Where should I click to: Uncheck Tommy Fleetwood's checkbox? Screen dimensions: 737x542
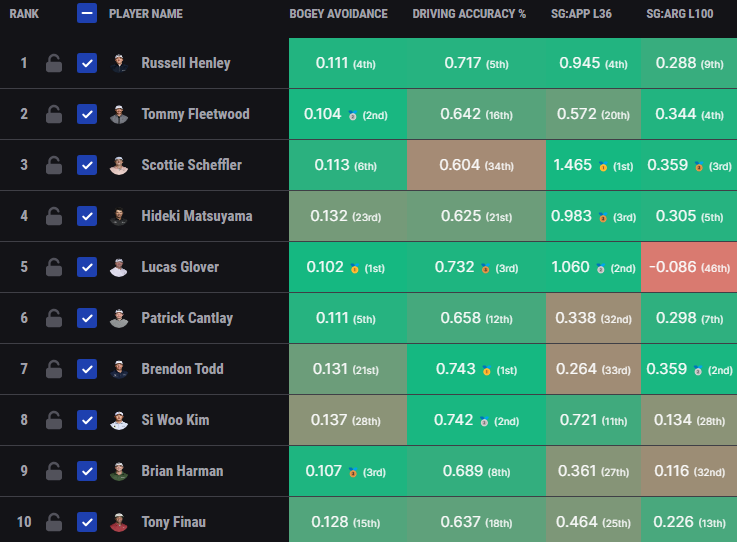pyautogui.click(x=87, y=114)
